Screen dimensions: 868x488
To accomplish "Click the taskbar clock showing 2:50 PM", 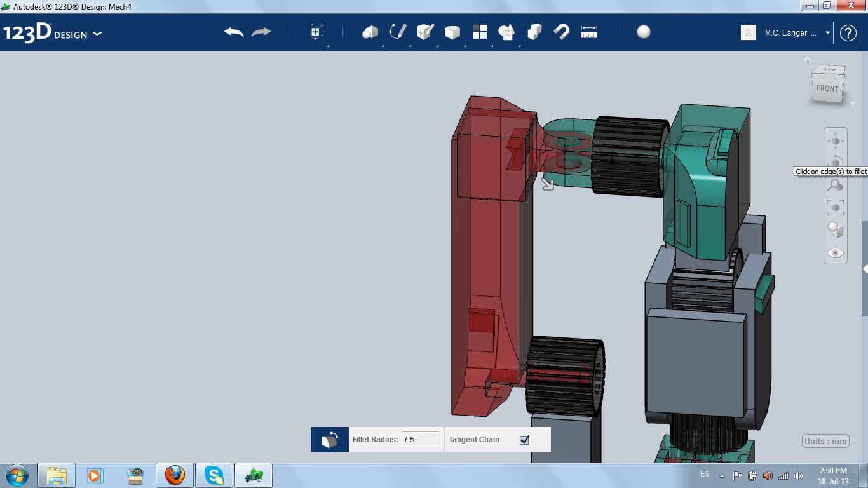I will tap(832, 476).
